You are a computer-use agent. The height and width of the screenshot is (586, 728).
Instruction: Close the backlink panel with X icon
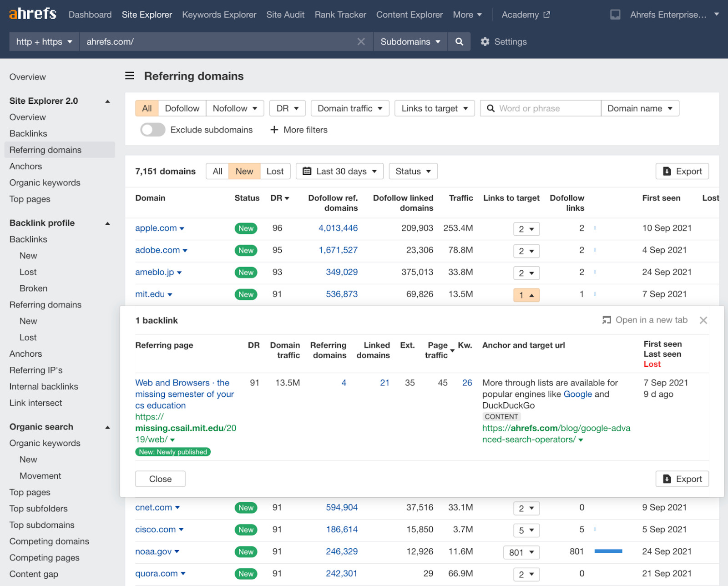[x=703, y=320]
